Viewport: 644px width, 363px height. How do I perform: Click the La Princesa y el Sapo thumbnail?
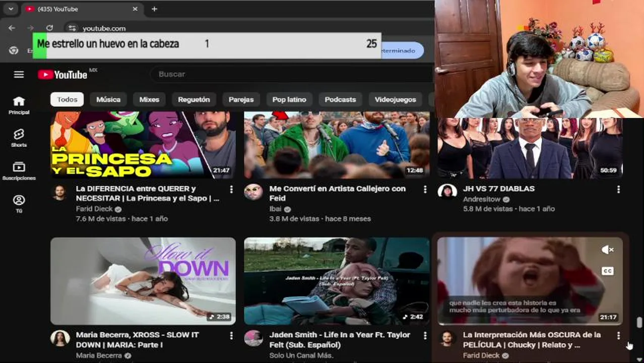point(143,145)
